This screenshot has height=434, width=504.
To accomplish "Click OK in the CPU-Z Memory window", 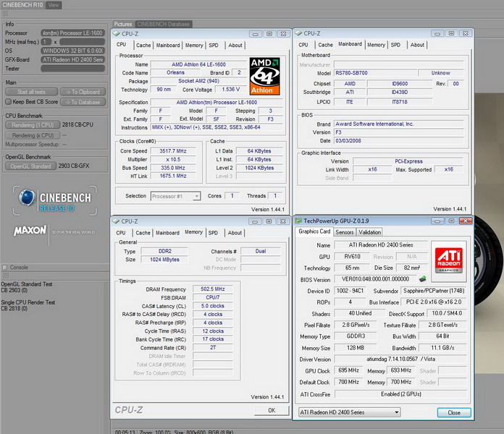I will (272, 410).
